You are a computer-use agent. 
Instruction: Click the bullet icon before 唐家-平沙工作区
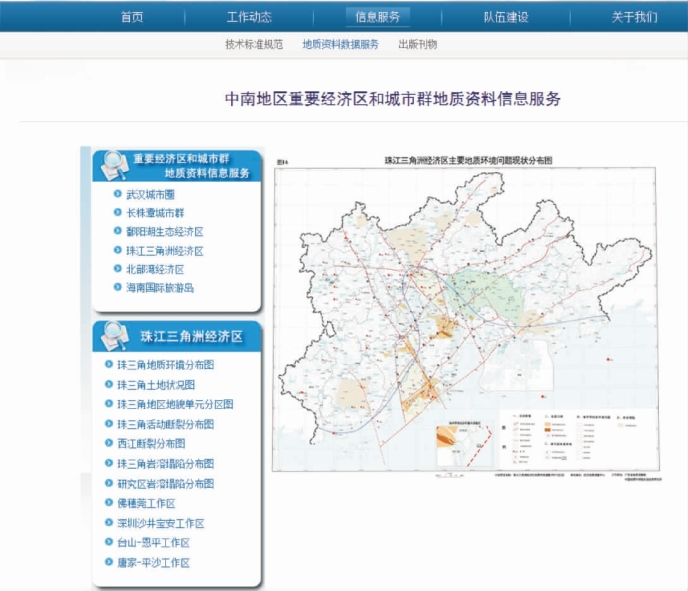109,562
